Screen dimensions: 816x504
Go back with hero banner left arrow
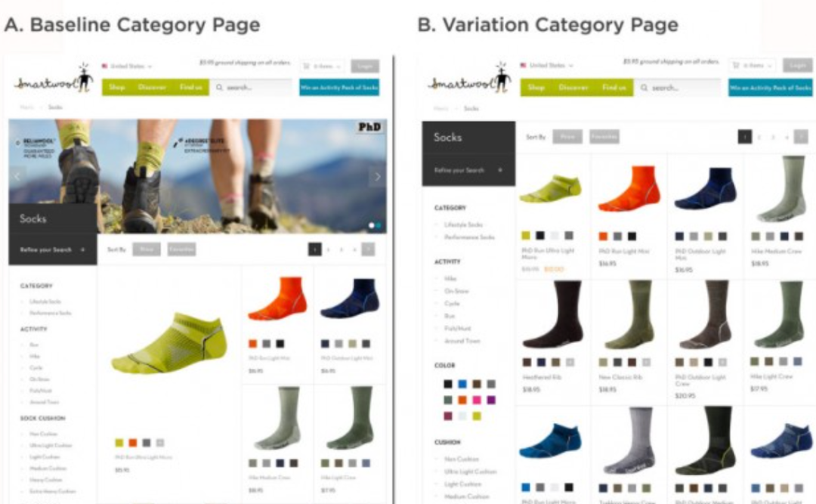coord(17,177)
